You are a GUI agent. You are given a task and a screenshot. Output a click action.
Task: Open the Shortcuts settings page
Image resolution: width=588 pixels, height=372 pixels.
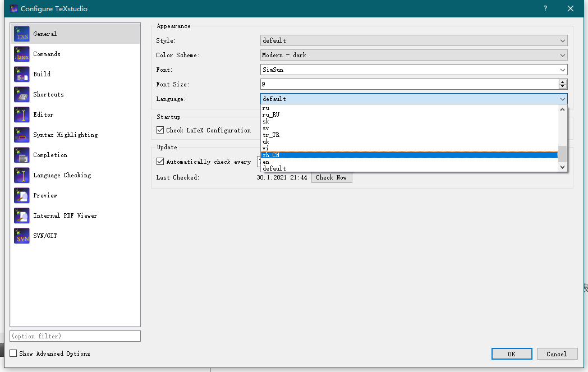(48, 94)
